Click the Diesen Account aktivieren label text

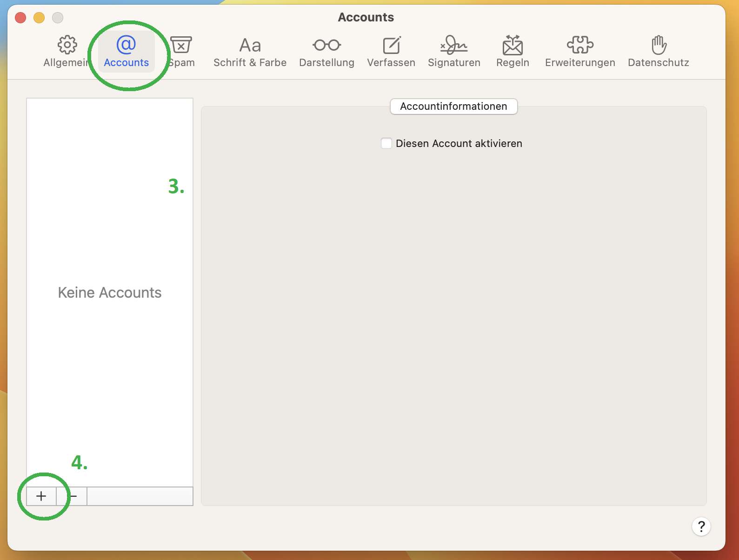(459, 143)
